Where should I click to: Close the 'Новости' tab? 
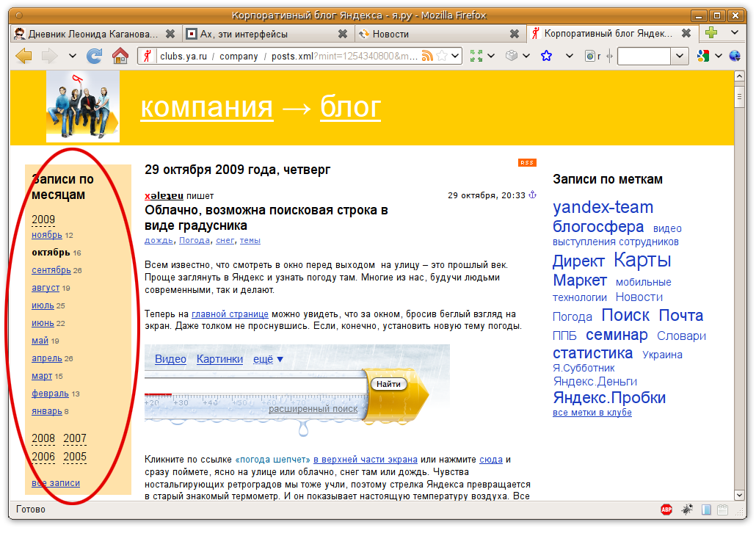[x=515, y=34]
